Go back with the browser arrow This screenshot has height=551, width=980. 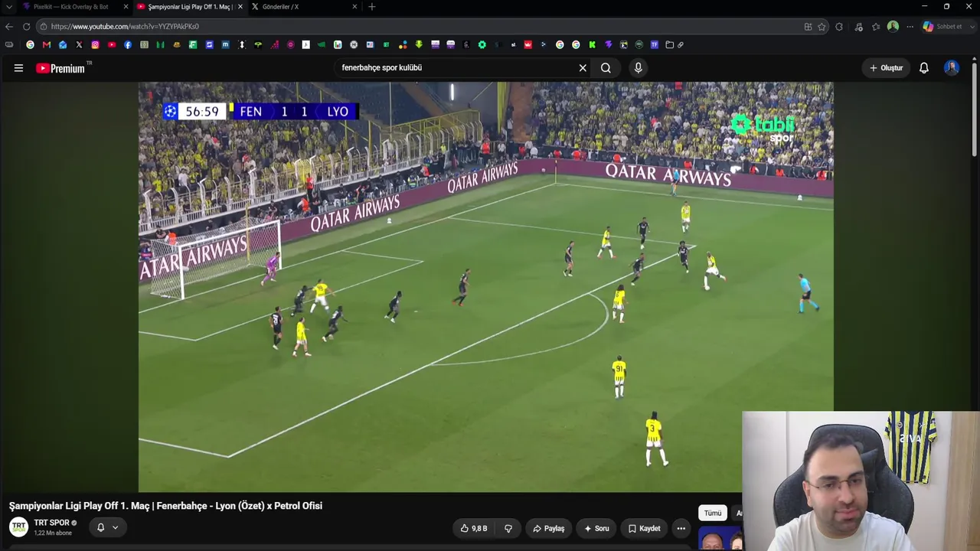[9, 27]
